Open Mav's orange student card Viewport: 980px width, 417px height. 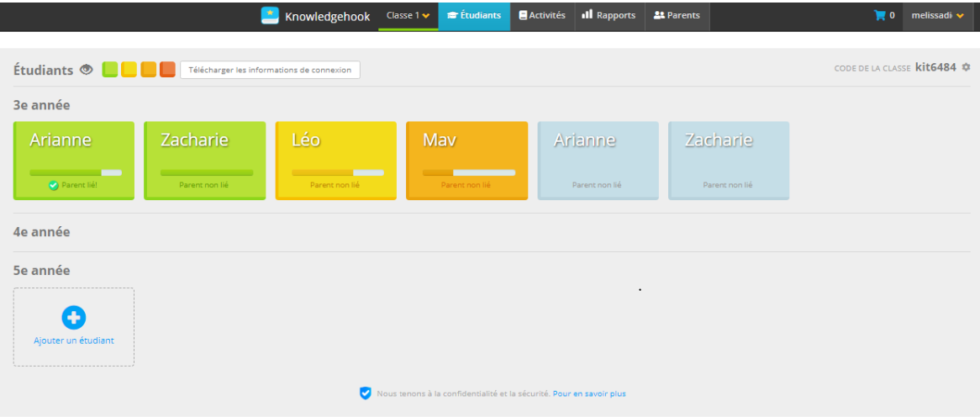pos(466,161)
